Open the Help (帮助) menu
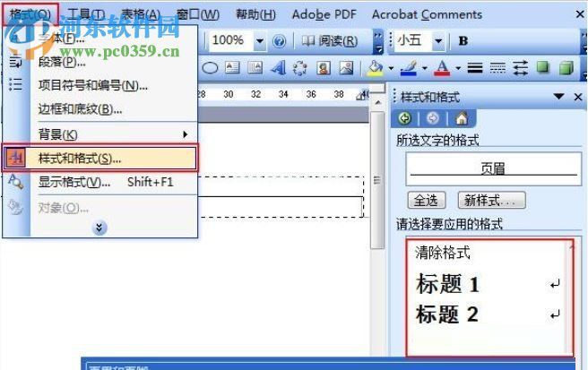The width and height of the screenshot is (588, 370). (255, 14)
